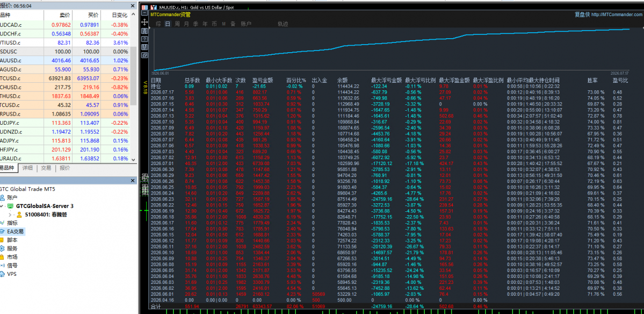Click the 服务 gear icon in Navigator
Viewport: 644px width, 314px height.
click(3, 248)
